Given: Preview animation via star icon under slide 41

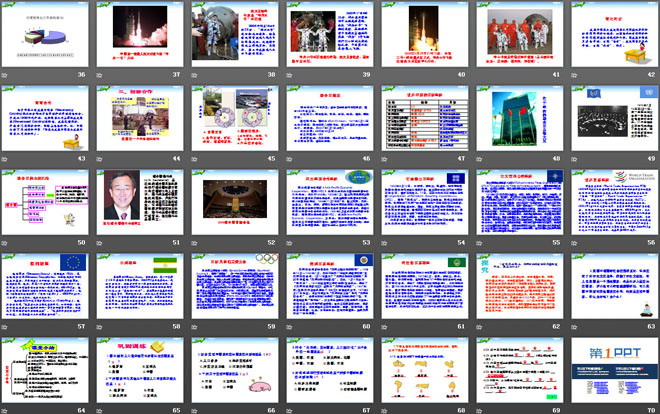Looking at the screenshot, I should tap(476, 75).
